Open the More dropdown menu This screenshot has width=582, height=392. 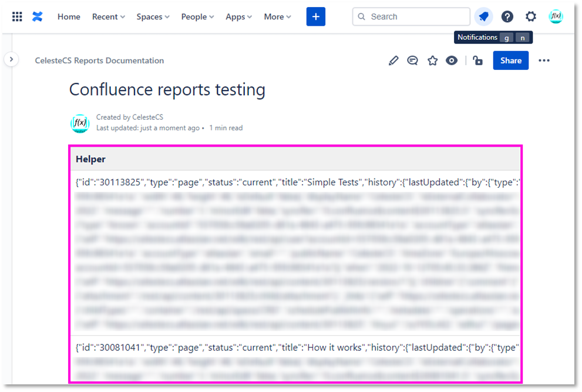pyautogui.click(x=277, y=16)
